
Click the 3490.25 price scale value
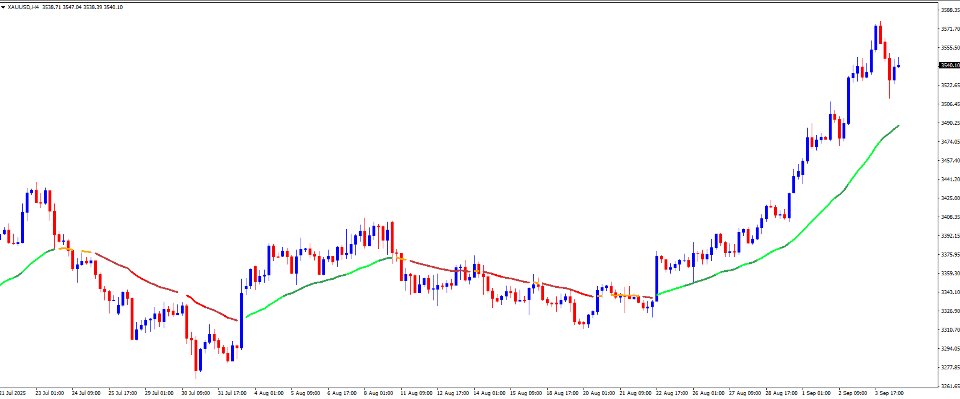(949, 122)
